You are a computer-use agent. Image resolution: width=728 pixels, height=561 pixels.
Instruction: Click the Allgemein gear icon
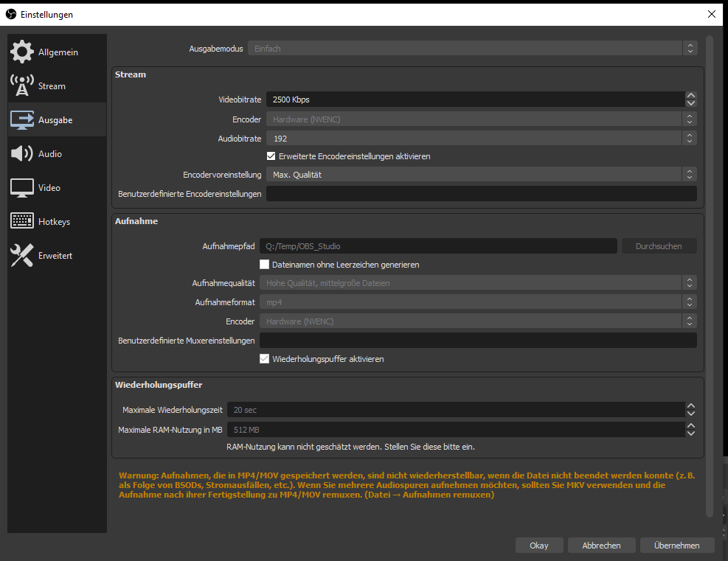point(22,52)
